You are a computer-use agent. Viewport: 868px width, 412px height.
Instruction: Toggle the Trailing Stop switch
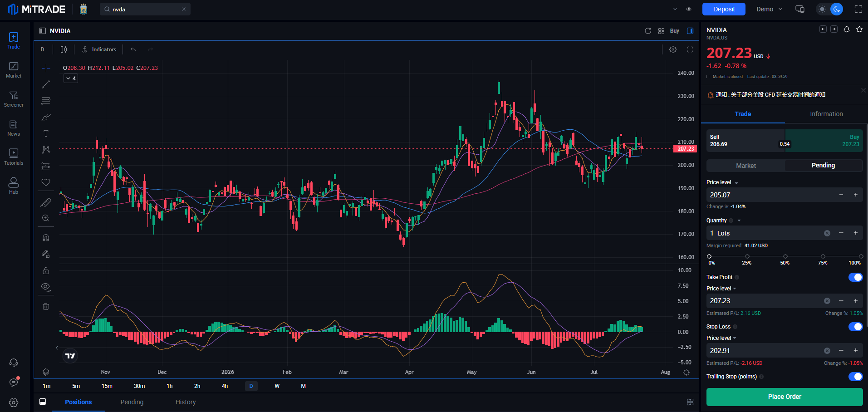(855, 377)
